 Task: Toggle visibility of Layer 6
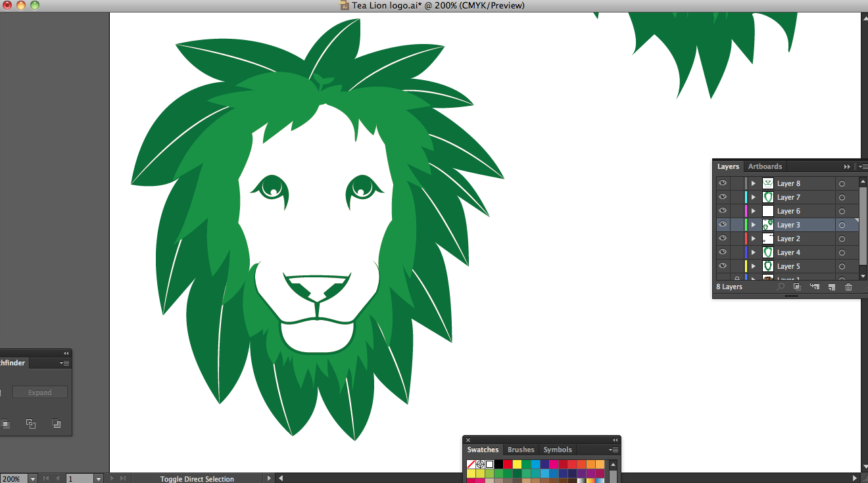pyautogui.click(x=723, y=211)
